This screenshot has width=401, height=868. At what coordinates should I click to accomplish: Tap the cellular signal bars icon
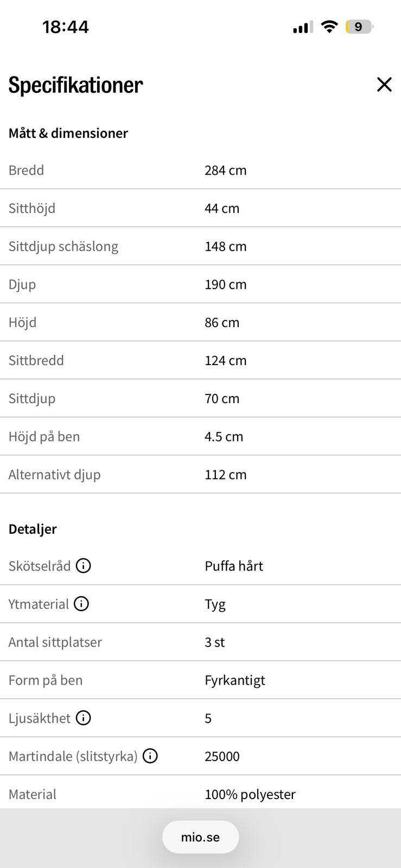pos(303,27)
